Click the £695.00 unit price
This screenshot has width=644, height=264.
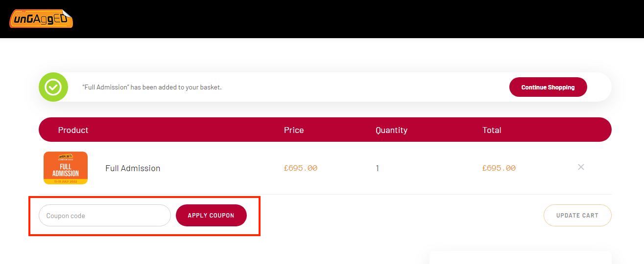[x=301, y=168]
